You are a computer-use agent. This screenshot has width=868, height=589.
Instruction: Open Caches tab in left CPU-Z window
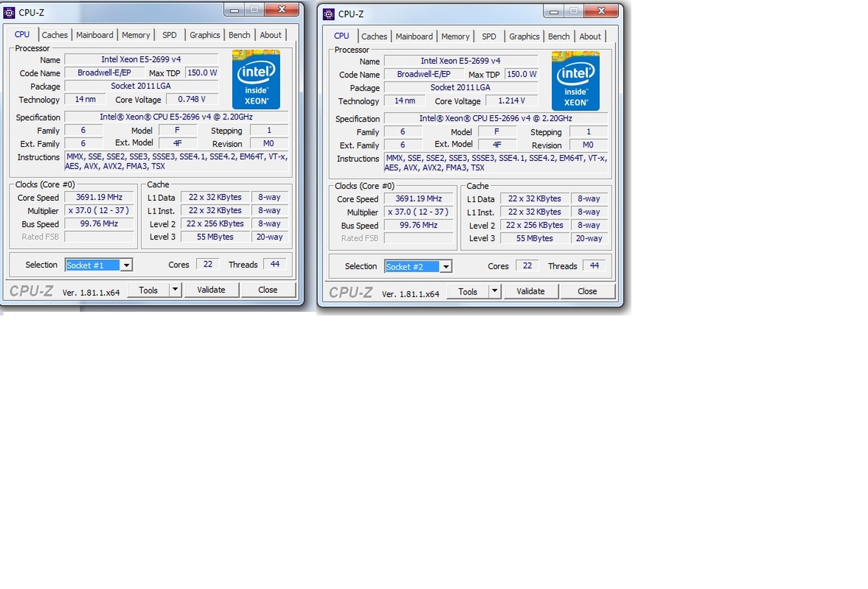[x=55, y=35]
